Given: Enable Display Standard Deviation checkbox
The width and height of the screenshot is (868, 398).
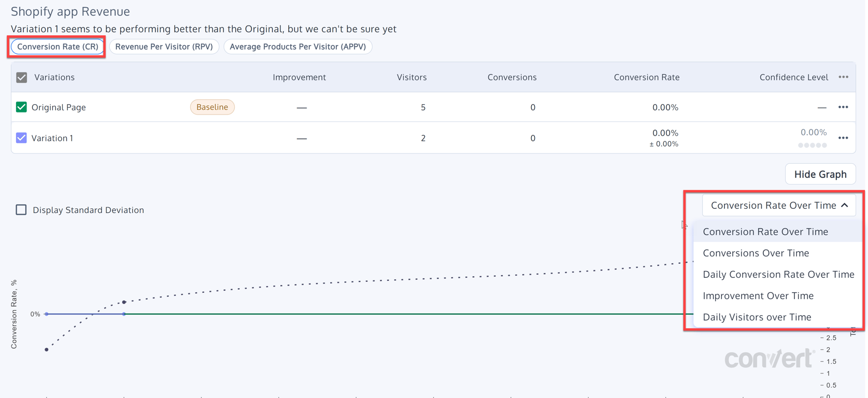Looking at the screenshot, I should click(x=21, y=210).
